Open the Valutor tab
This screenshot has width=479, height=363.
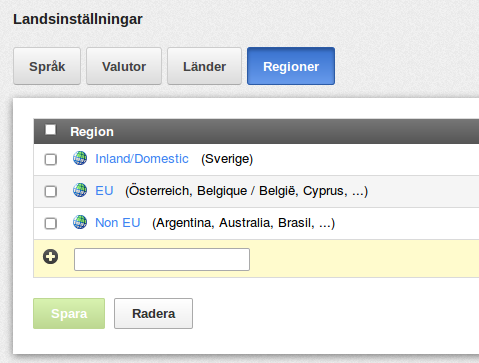[124, 66]
